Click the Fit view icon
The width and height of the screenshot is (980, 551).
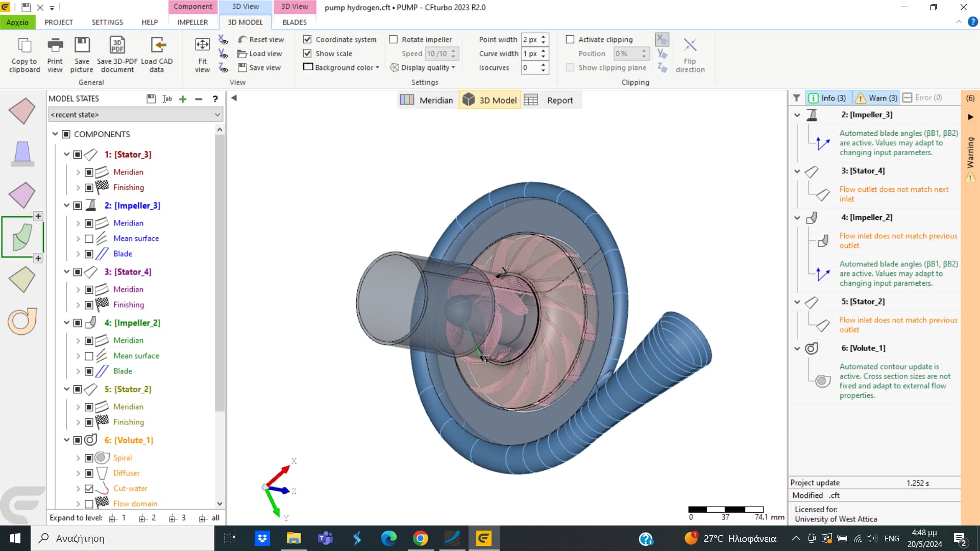click(202, 45)
